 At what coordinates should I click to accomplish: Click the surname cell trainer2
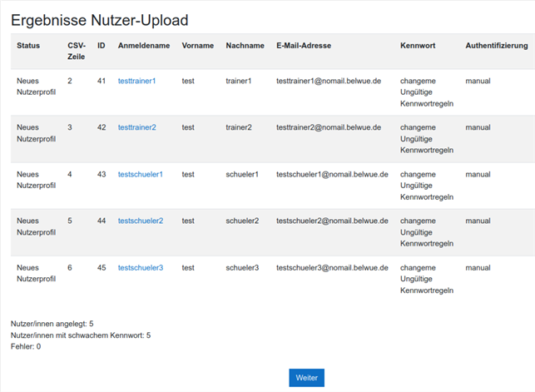tap(241, 128)
